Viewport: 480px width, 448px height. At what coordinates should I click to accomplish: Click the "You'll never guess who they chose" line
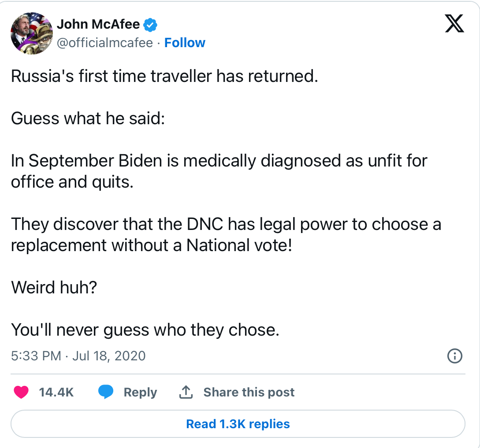click(x=145, y=330)
